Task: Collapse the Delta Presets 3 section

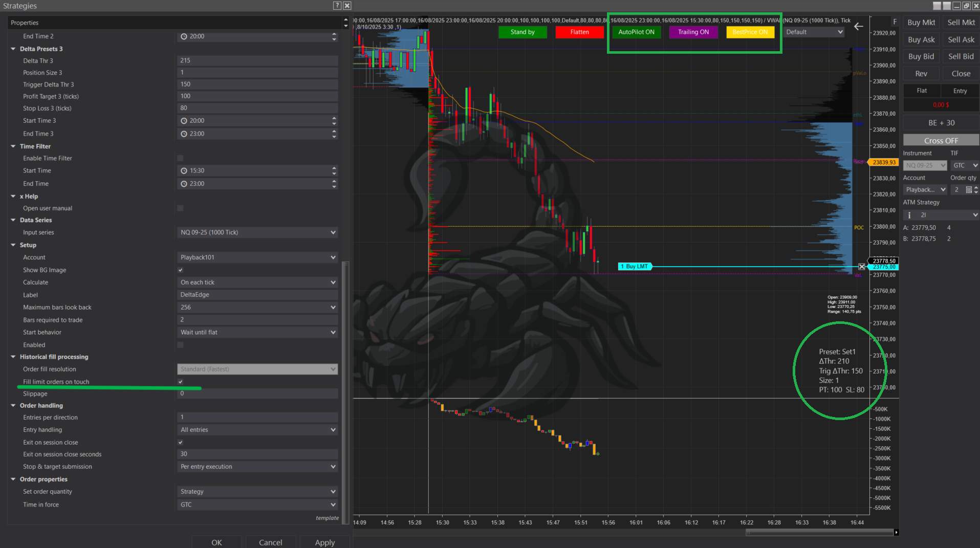Action: point(13,49)
